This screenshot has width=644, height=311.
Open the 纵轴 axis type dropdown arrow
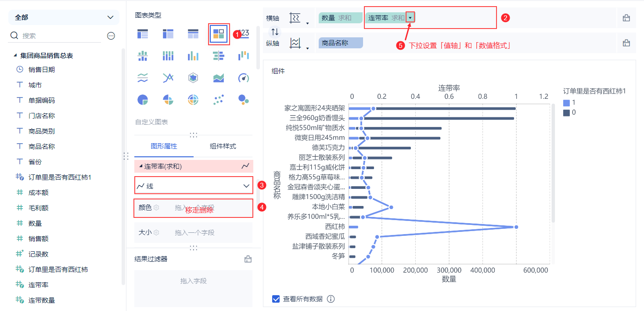pyautogui.click(x=307, y=48)
